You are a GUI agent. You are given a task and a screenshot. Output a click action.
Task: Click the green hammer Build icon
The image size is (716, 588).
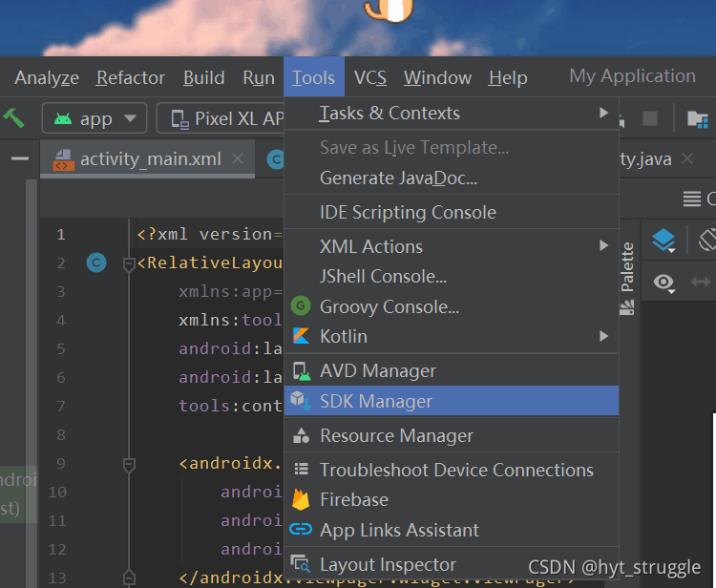pyautogui.click(x=13, y=117)
